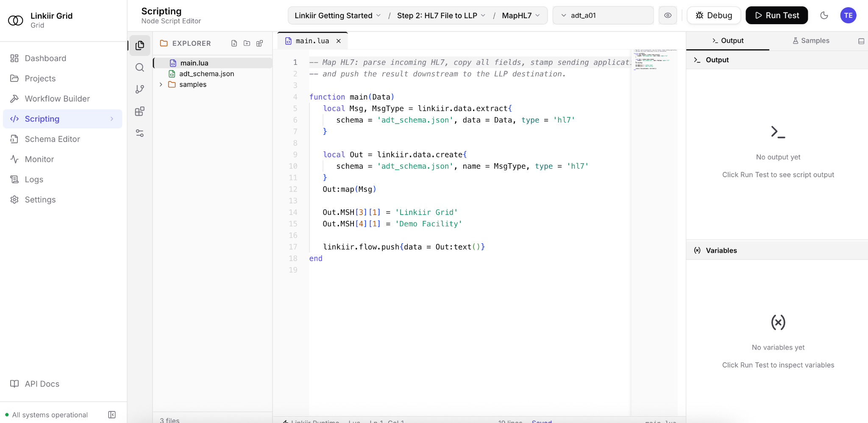Click the 'Linkiir Grid' string in code
This screenshot has height=423, width=868.
point(426,212)
